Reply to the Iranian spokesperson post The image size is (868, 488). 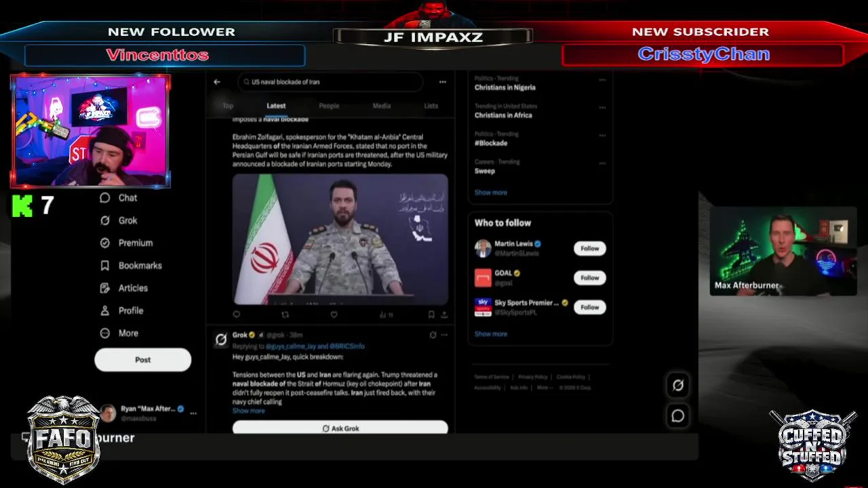(x=237, y=314)
